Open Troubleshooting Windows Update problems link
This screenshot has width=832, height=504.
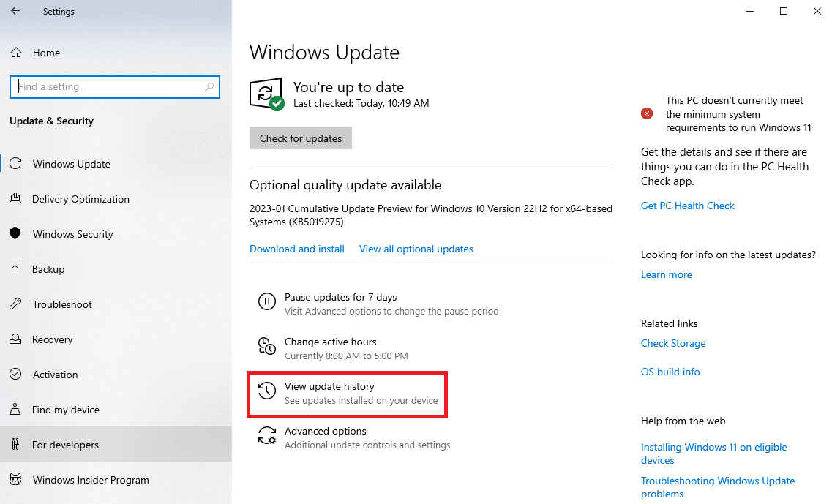pyautogui.click(x=718, y=487)
